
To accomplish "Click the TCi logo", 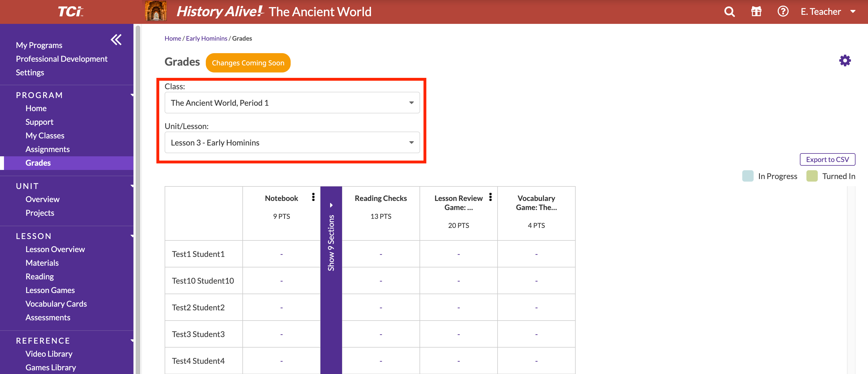I will pos(70,12).
